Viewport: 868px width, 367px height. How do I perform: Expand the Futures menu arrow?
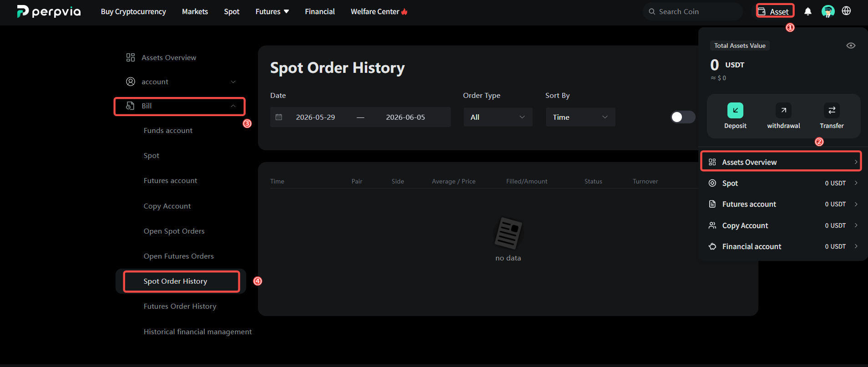(286, 11)
